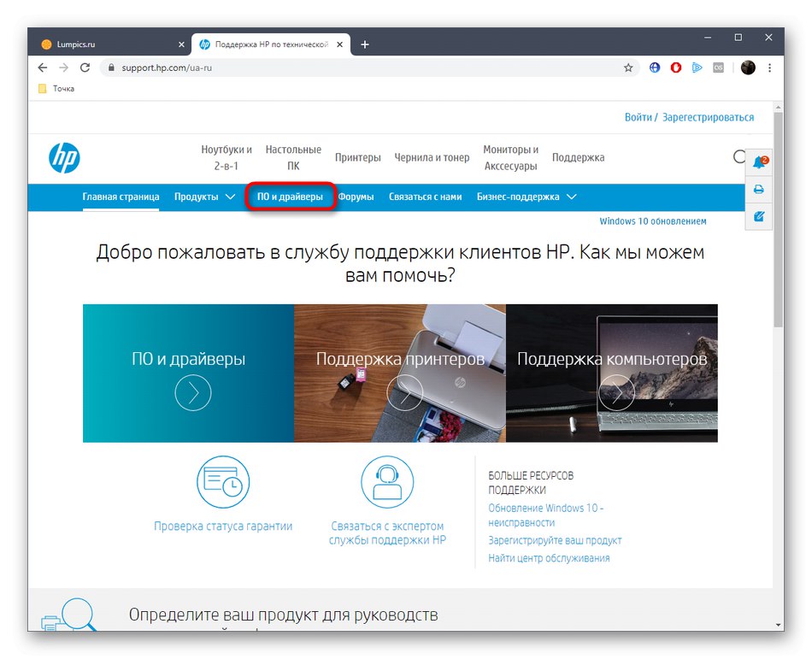This screenshot has height=659, width=812.
Task: Open the Поддержка компьютеров image tile
Action: [612, 374]
